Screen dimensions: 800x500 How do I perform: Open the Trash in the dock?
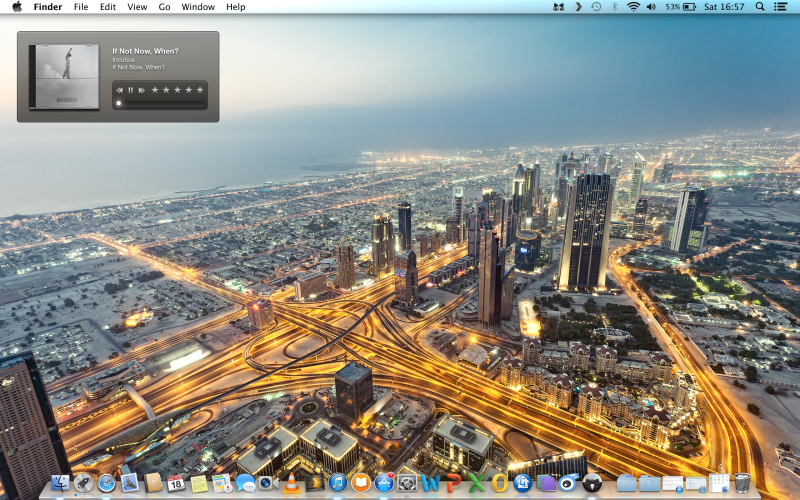click(x=742, y=484)
